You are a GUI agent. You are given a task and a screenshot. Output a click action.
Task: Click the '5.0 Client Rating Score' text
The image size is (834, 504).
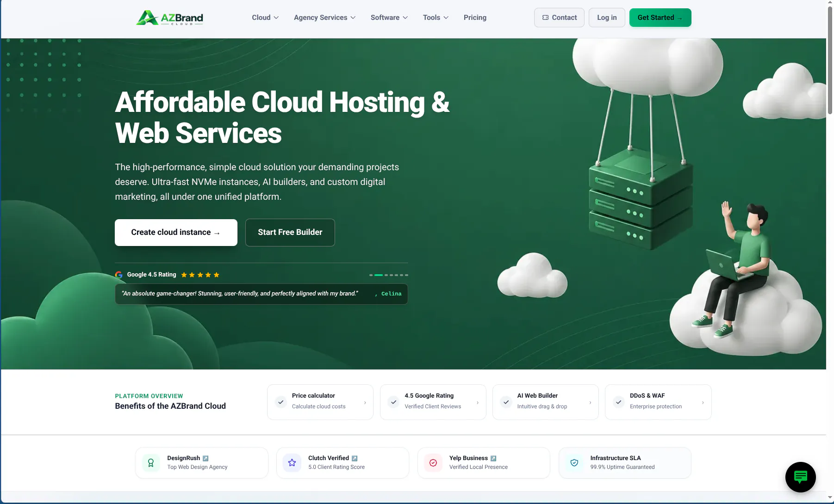(336, 467)
